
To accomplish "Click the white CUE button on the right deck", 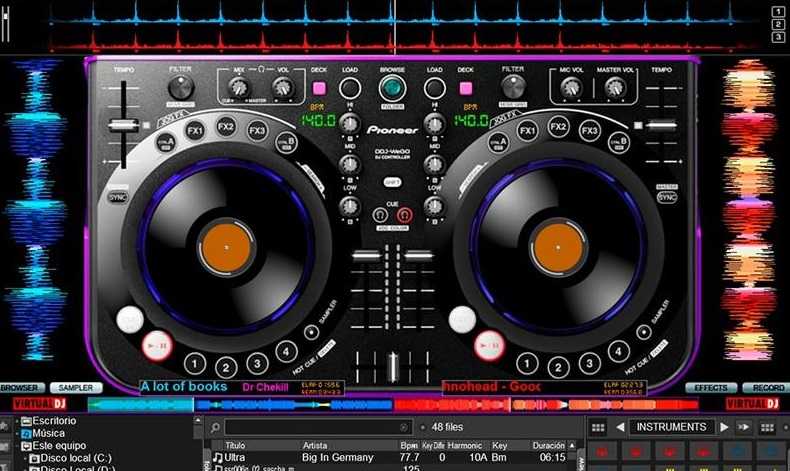I will [462, 319].
